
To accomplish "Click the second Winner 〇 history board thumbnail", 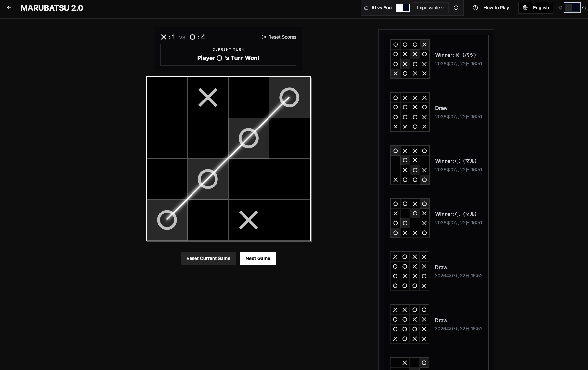I will click(410, 218).
